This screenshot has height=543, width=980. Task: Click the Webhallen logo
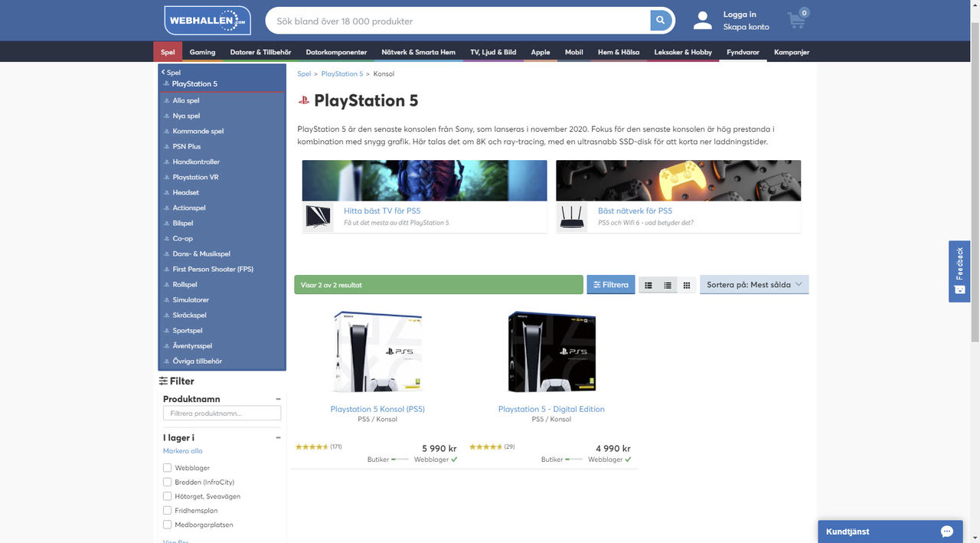coord(207,21)
